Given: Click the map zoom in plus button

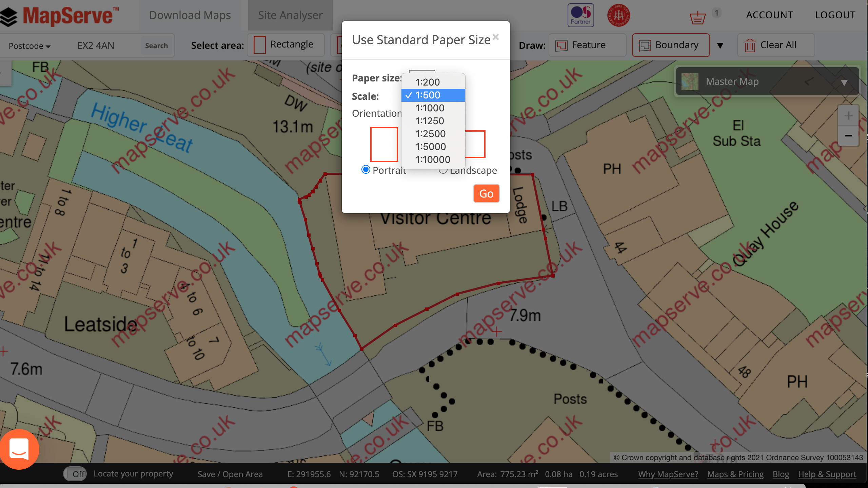Looking at the screenshot, I should click(848, 116).
